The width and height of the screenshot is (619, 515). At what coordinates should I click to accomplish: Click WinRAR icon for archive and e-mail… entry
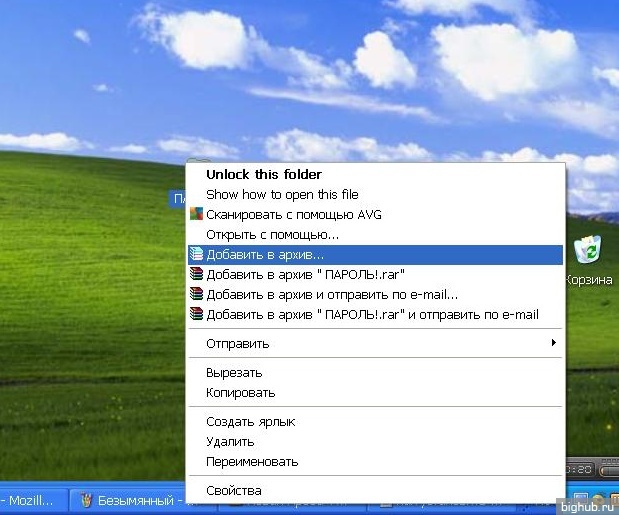click(197, 294)
